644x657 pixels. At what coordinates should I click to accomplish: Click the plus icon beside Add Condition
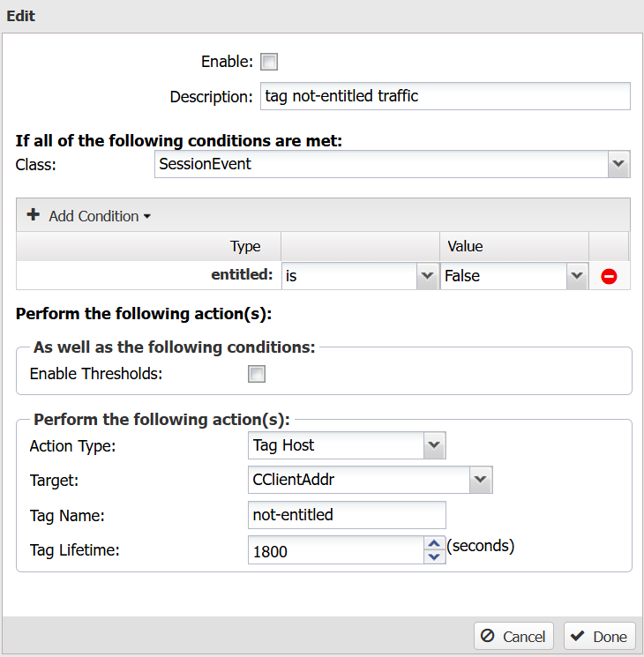[34, 215]
